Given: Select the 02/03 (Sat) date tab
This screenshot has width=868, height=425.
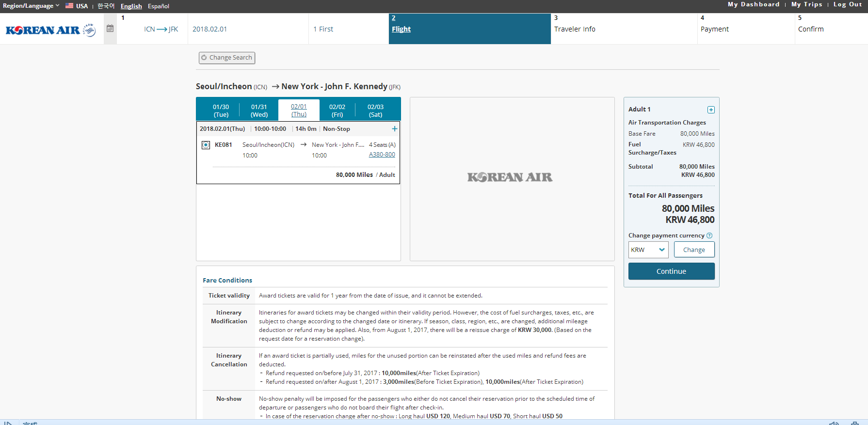Looking at the screenshot, I should [375, 110].
